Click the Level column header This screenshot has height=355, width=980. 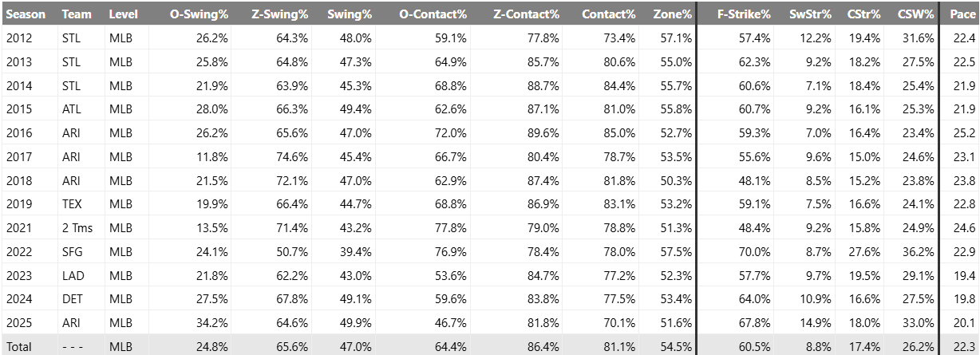point(124,14)
